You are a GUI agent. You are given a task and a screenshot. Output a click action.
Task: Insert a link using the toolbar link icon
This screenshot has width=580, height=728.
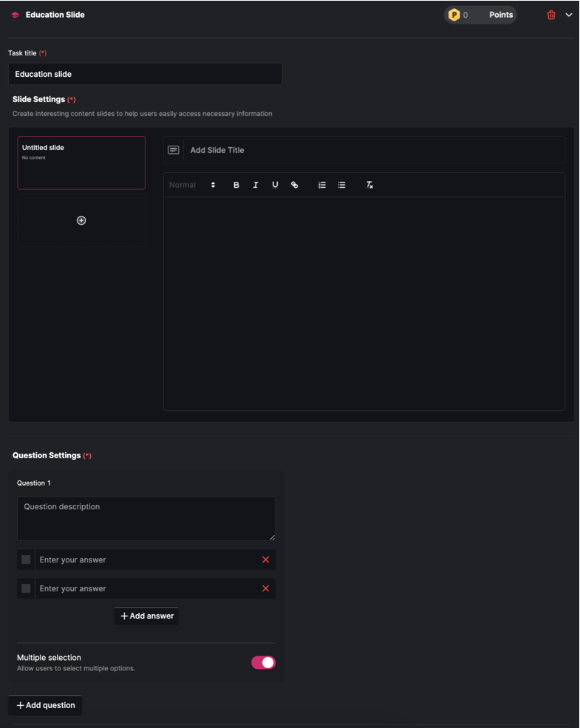point(294,185)
